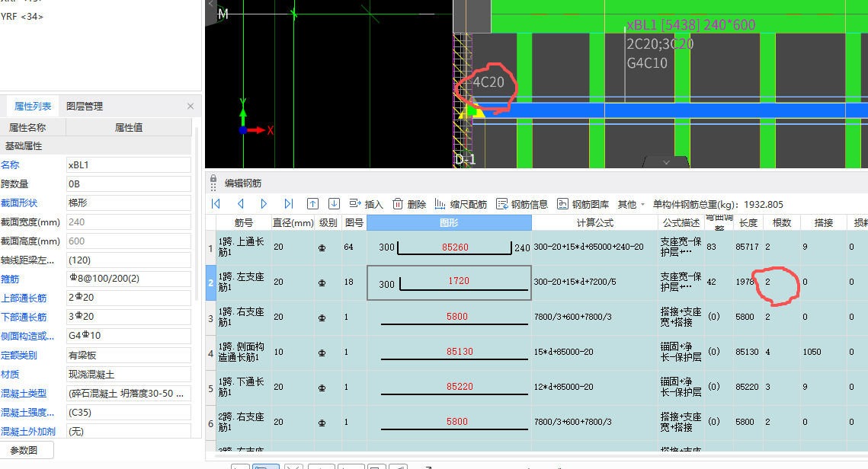Edit 上部通长筋 value 2C20

(129, 298)
